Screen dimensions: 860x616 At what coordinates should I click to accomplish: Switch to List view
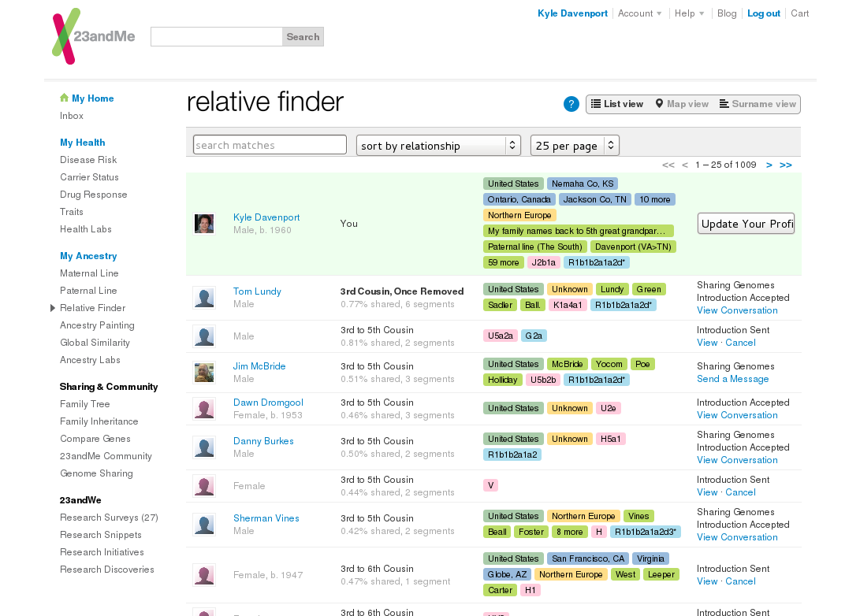tap(617, 104)
